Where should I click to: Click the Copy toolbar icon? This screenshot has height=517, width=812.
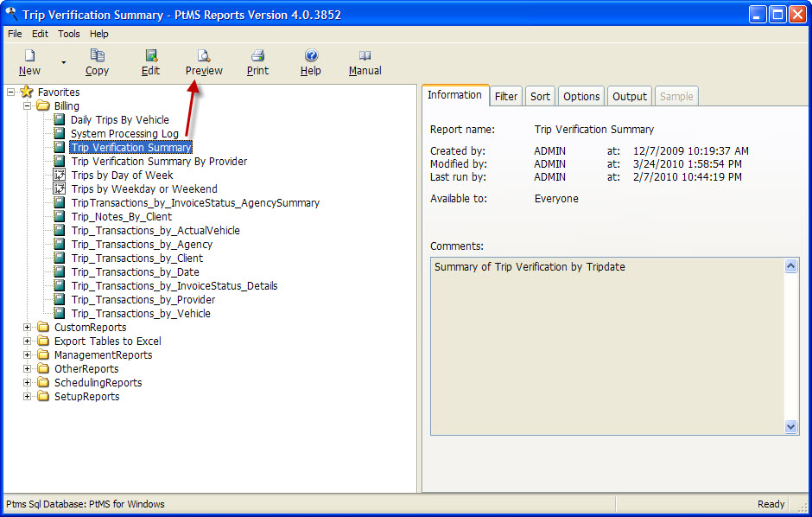(x=97, y=55)
